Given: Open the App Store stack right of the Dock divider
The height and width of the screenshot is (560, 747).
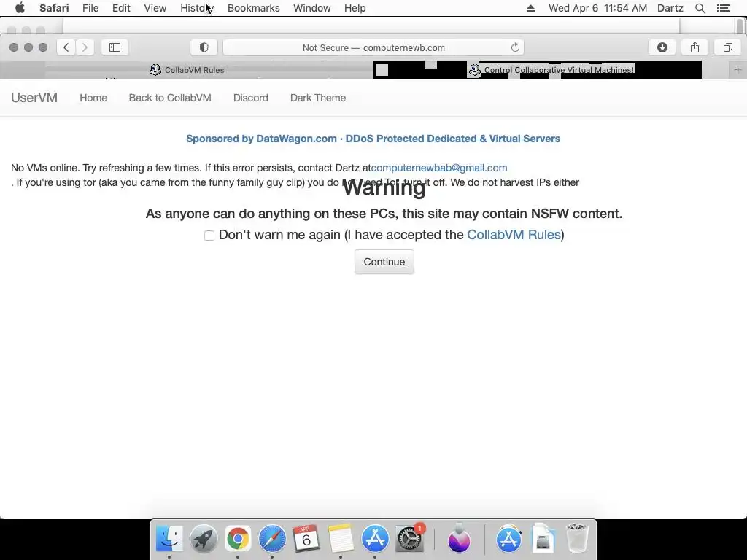Looking at the screenshot, I should (x=508, y=539).
